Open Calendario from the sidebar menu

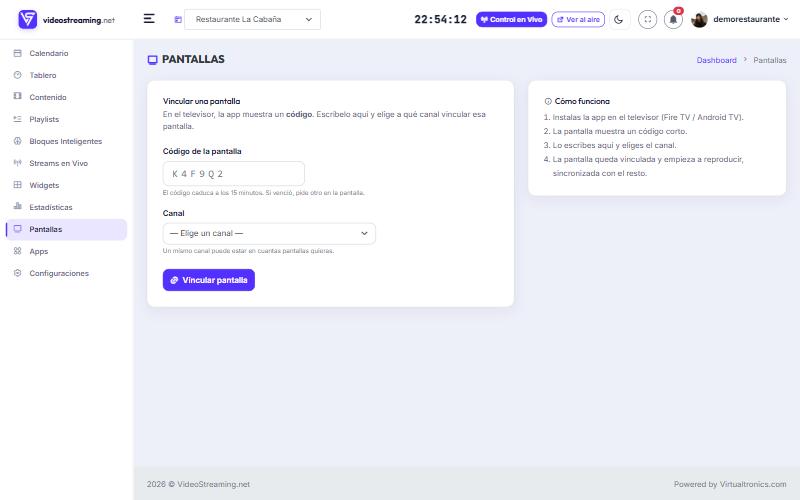coord(48,53)
